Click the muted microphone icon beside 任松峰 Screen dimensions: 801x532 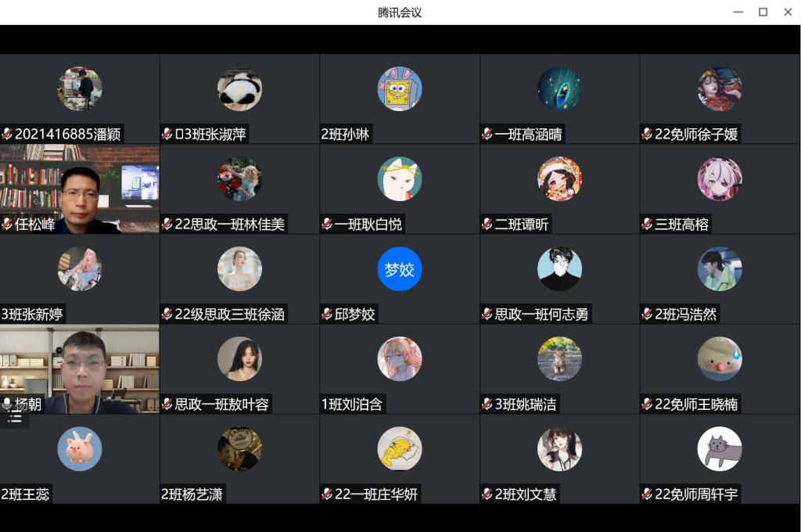(7, 224)
